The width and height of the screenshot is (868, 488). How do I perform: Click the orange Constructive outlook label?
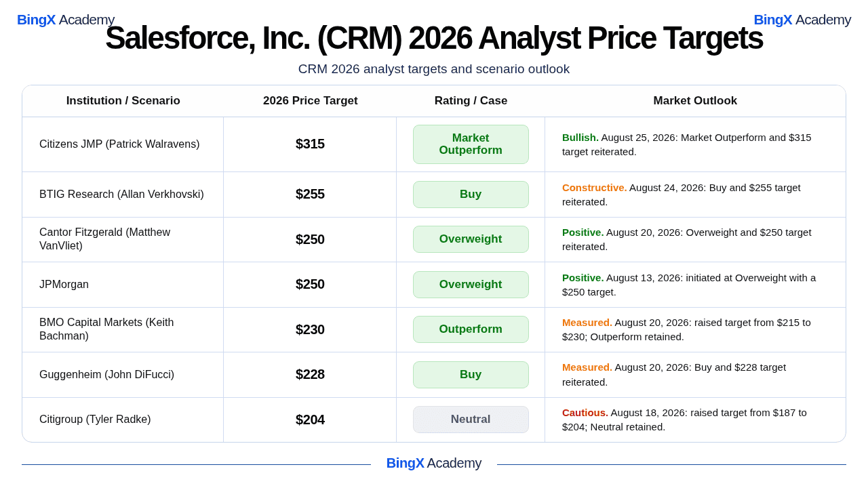[594, 188]
